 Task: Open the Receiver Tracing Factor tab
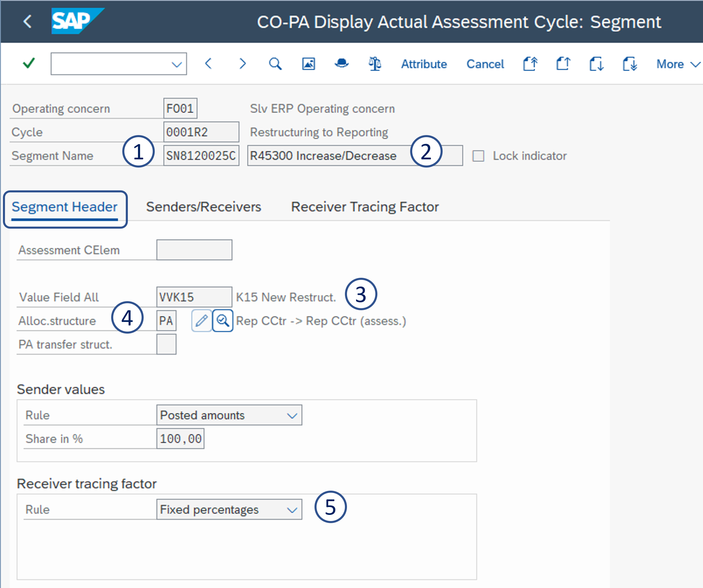tap(365, 207)
